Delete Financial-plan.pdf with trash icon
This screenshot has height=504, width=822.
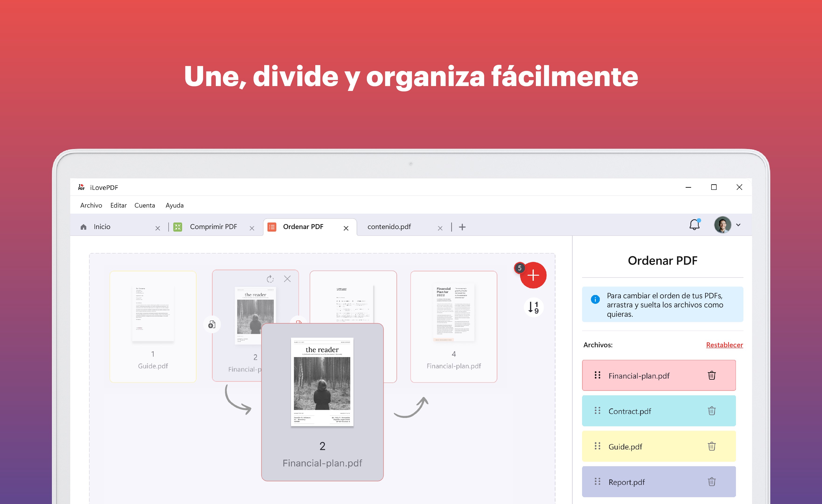click(x=711, y=375)
